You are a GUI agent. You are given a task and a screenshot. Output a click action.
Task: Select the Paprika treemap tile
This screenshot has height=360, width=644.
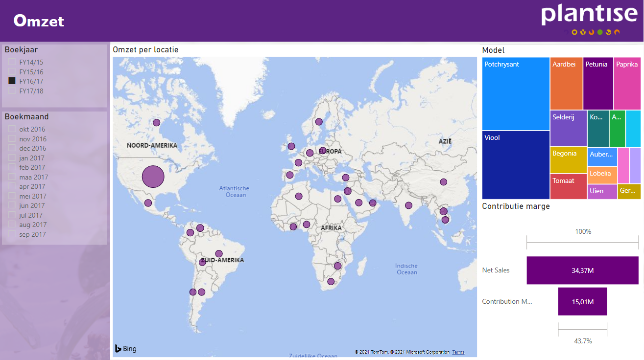click(627, 83)
